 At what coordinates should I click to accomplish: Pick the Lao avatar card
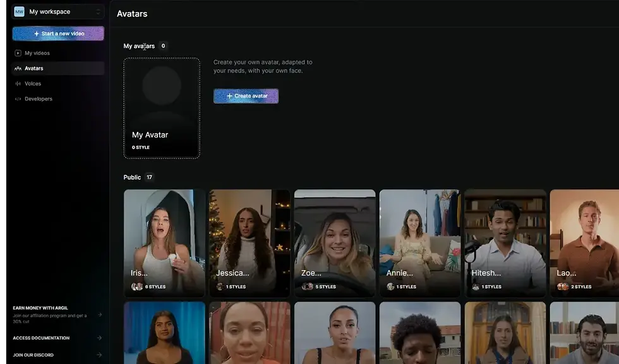585,243
